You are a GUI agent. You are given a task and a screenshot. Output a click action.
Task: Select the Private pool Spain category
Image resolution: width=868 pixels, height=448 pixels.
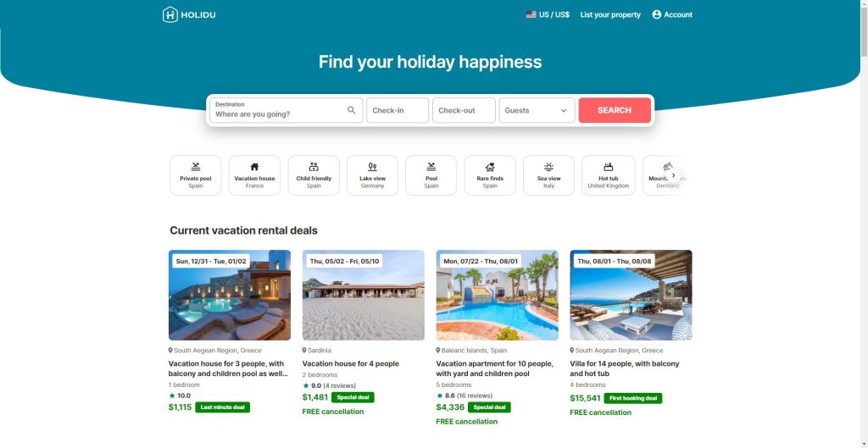point(196,175)
